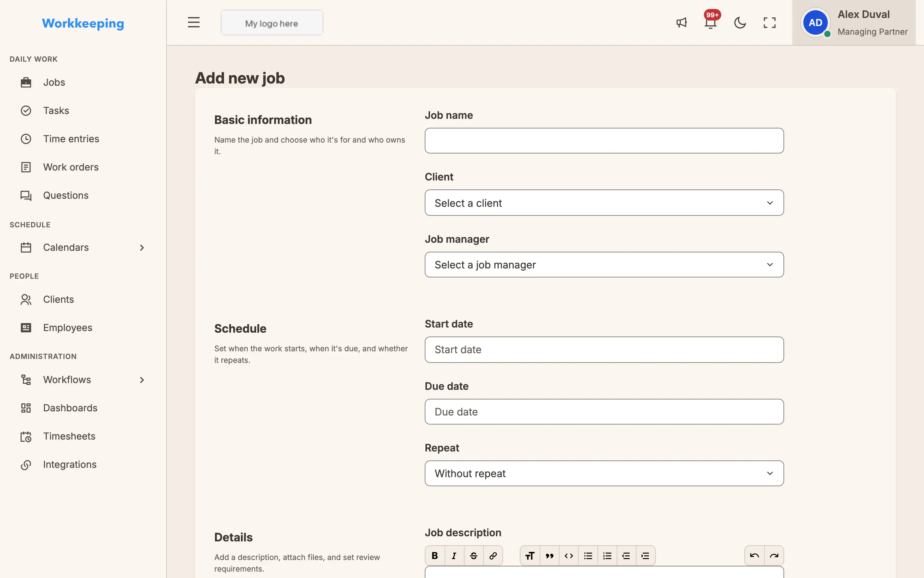The image size is (924, 578).
Task: Apply strikethrough formatting
Action: click(x=474, y=556)
